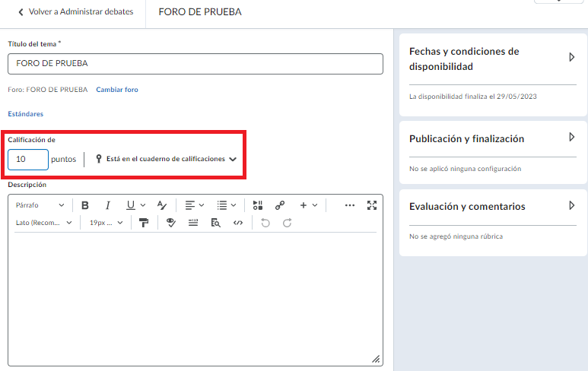
Task: Click the underline formatting button
Action: [x=131, y=205]
